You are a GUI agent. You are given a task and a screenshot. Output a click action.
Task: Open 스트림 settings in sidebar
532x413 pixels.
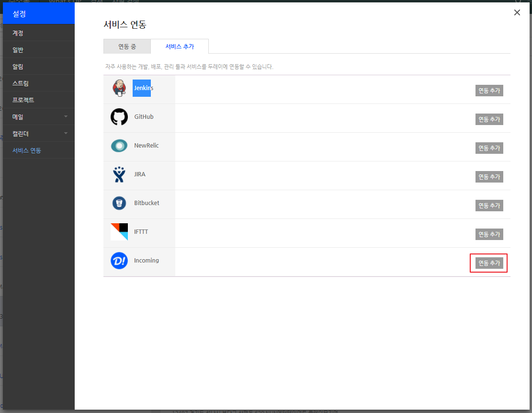tap(39, 83)
